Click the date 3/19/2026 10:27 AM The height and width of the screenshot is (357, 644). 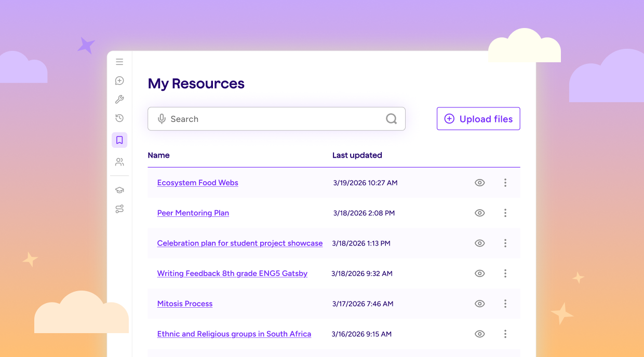point(366,183)
